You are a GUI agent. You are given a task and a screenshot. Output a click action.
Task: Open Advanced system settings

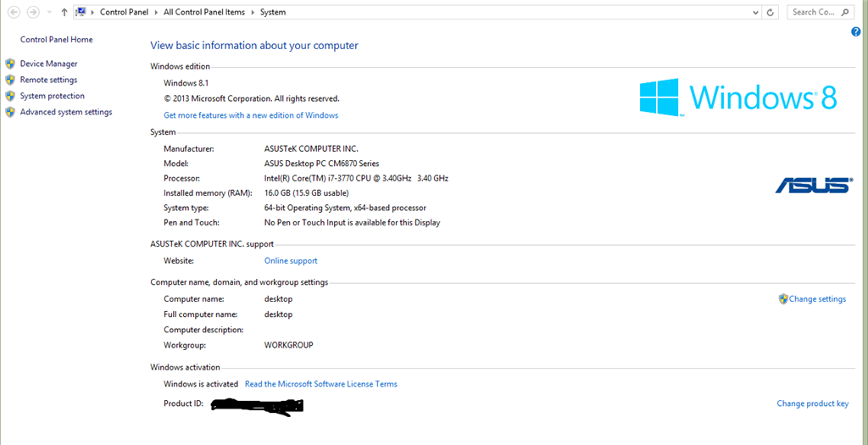pos(66,112)
